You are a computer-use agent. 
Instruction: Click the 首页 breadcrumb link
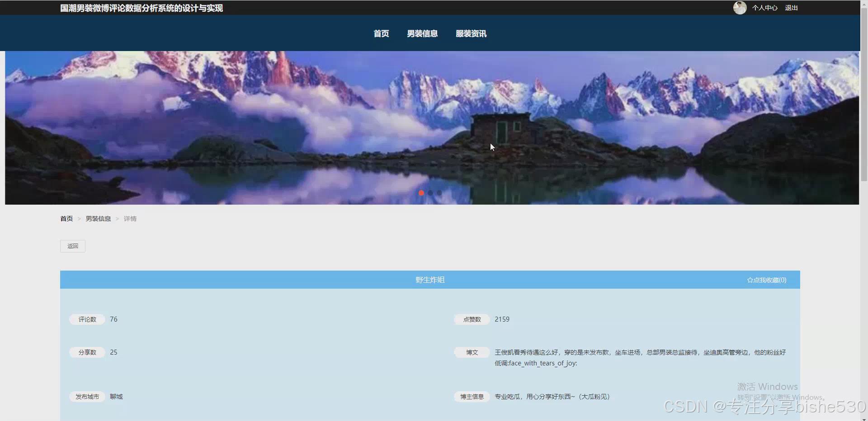tap(66, 219)
